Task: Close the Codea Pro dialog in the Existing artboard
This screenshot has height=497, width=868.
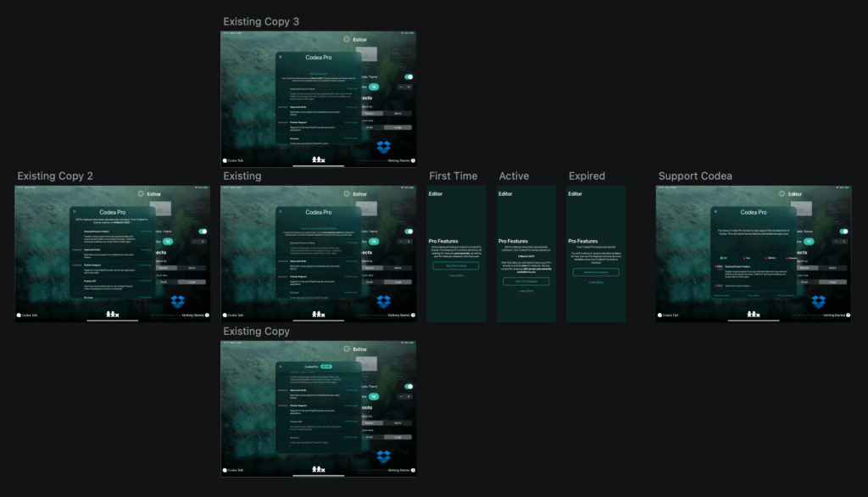Action: pos(281,212)
